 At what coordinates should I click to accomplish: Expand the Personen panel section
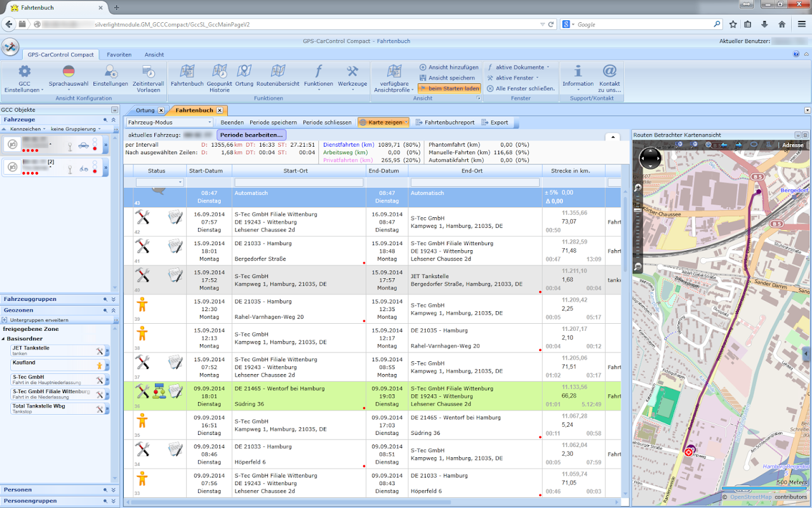(x=113, y=490)
